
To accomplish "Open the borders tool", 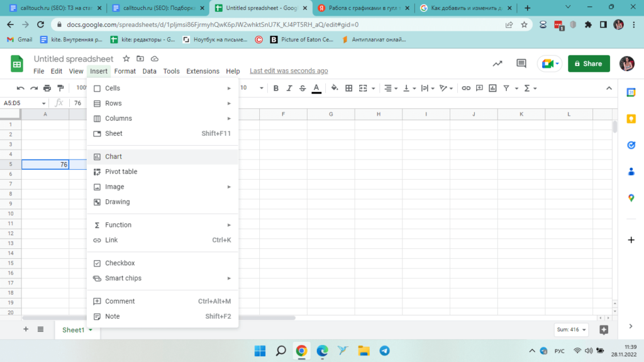I will pos(349,88).
